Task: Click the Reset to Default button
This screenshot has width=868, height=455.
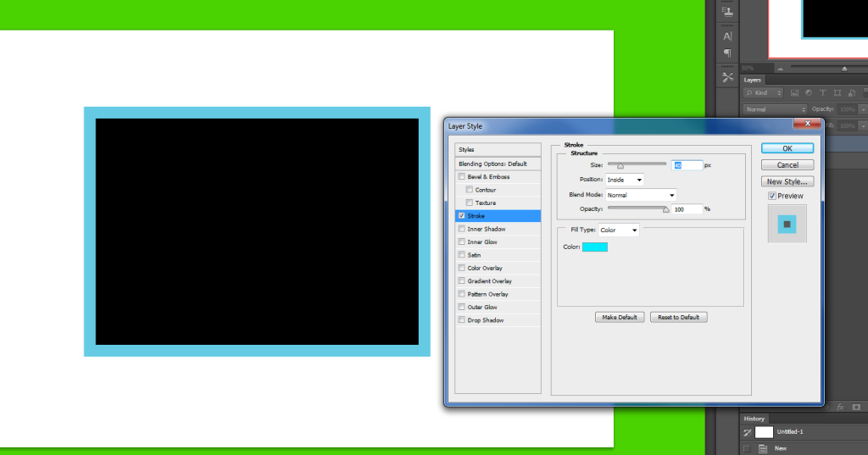Action: point(678,317)
